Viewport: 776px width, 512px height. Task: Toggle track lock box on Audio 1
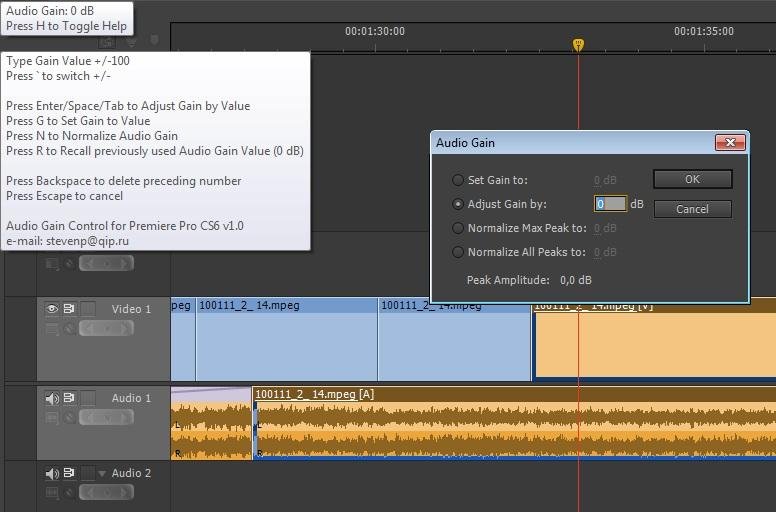click(88, 398)
